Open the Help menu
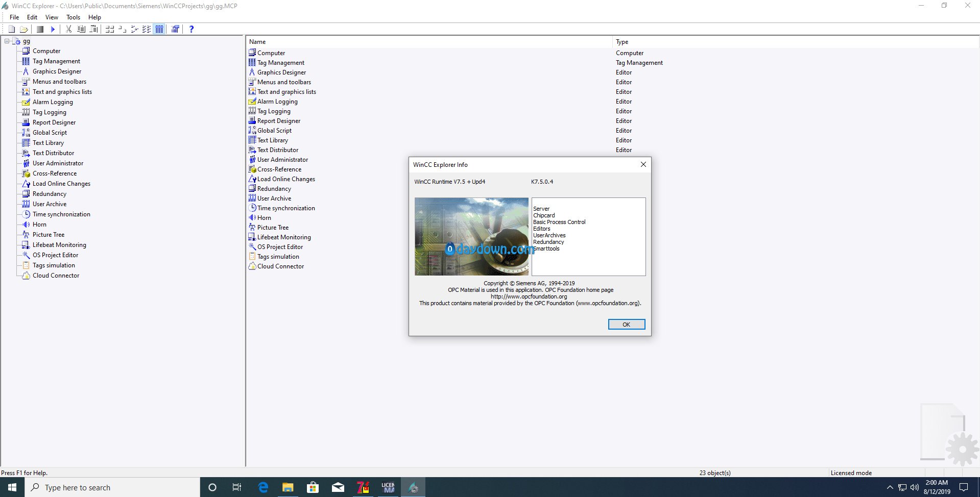 click(x=94, y=17)
